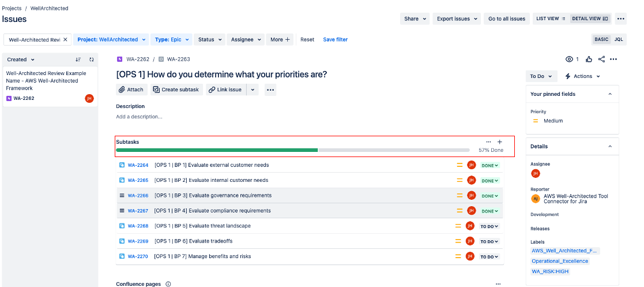
Task: Open the To Do status dropdown of the issue
Action: tap(541, 76)
